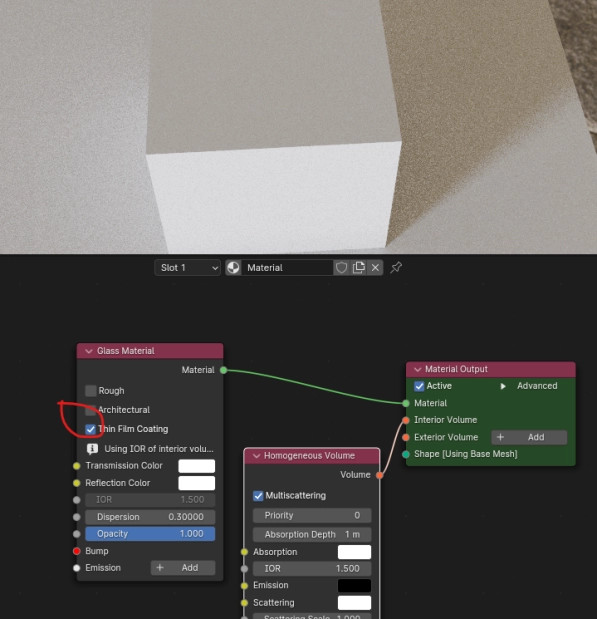Click the orange Interior Volume socket
The height and width of the screenshot is (619, 597).
pos(406,420)
